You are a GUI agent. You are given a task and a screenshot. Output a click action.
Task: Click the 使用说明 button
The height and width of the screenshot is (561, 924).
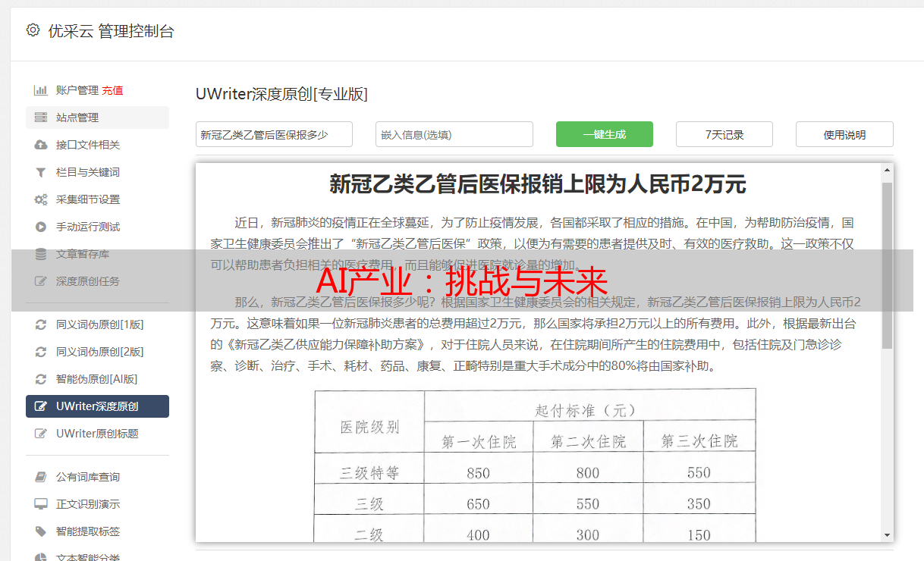[844, 134]
